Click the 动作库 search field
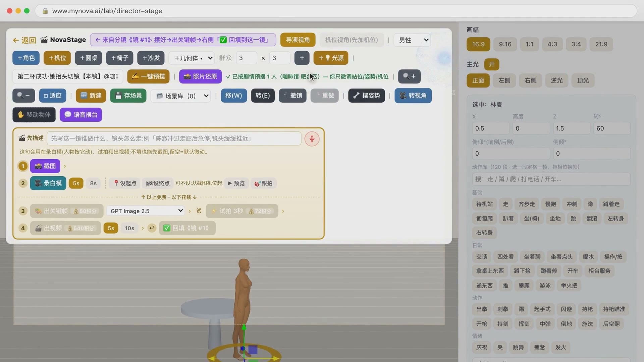 551,179
